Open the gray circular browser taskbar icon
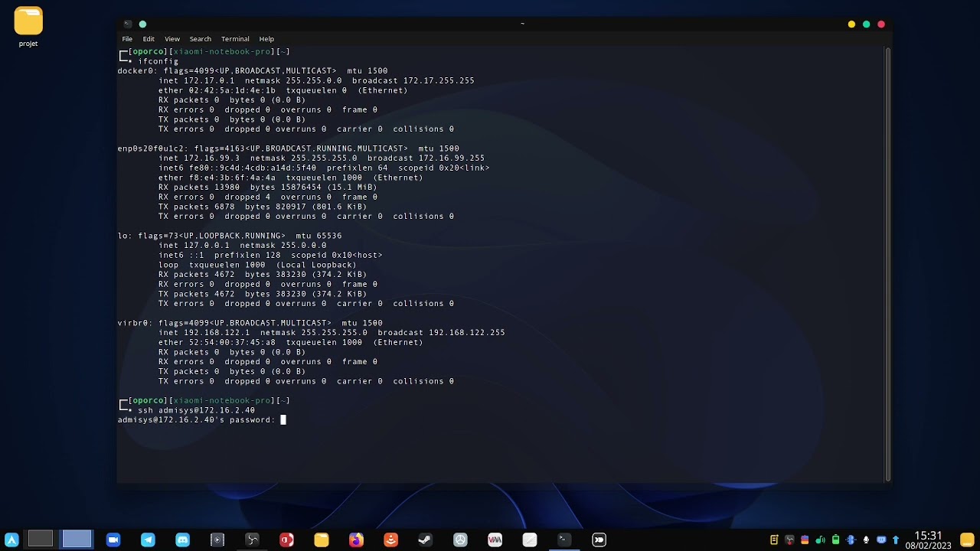Viewport: 980px width, 551px height. click(460, 540)
